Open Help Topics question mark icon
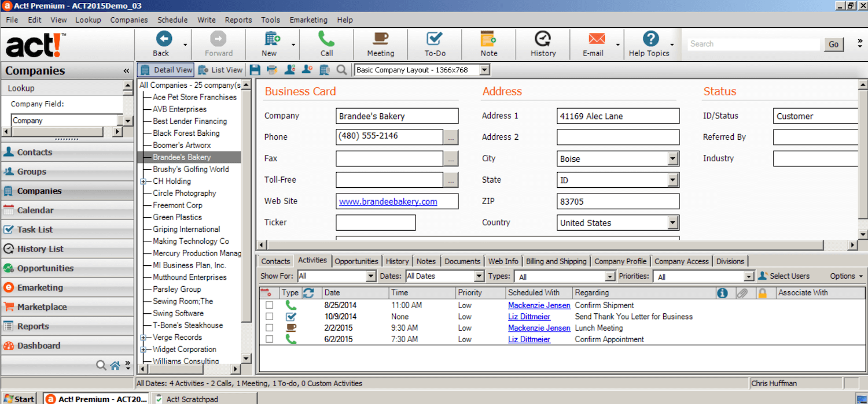 click(651, 39)
